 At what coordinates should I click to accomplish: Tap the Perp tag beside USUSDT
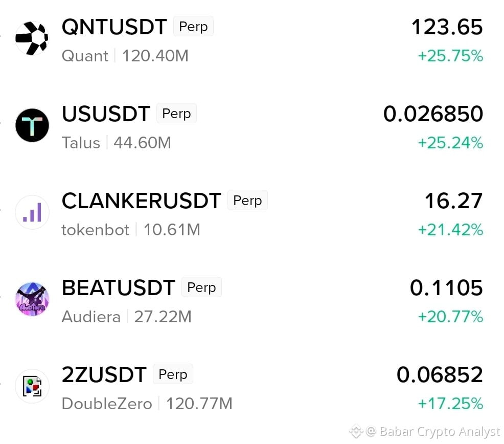tap(176, 113)
